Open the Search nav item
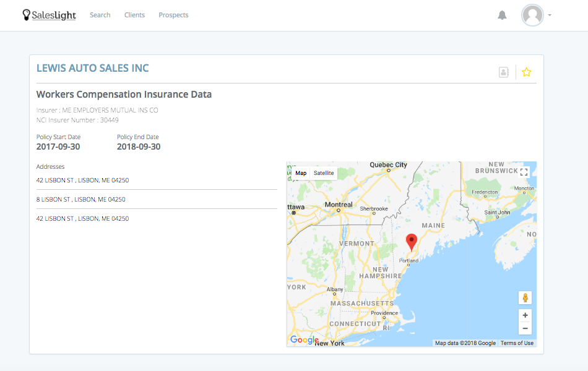The height and width of the screenshot is (371, 588). pos(100,15)
